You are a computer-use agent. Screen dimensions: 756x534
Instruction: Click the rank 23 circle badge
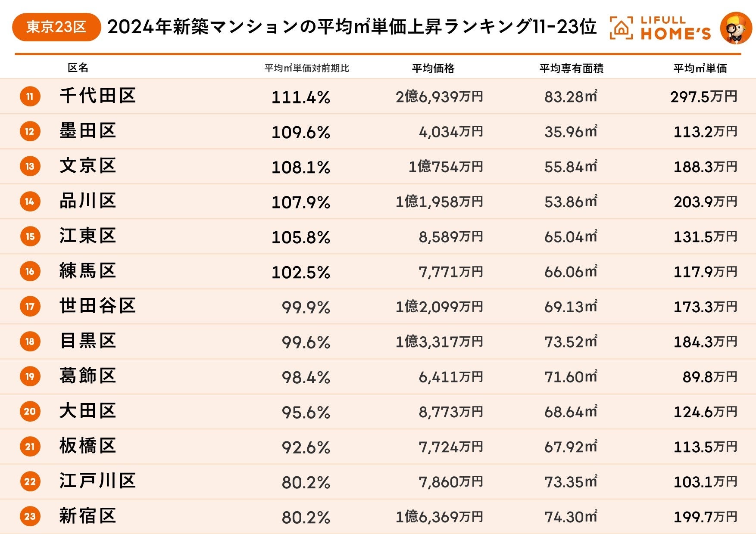pyautogui.click(x=30, y=516)
